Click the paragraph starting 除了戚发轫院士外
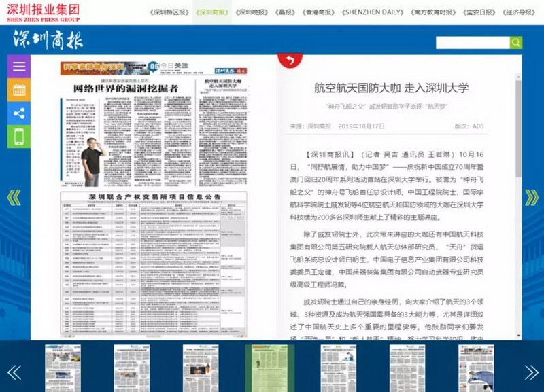Screen dimensions: 544x392 tap(387, 260)
